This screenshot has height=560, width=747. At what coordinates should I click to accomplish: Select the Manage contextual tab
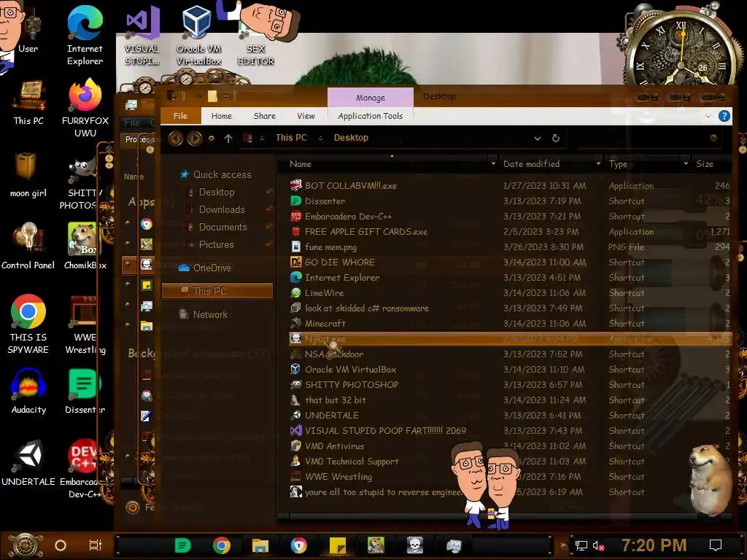click(370, 97)
